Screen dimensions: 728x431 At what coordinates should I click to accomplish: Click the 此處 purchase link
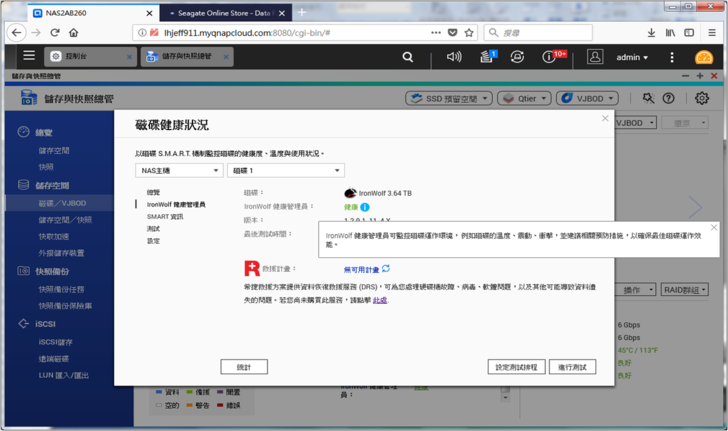click(380, 300)
